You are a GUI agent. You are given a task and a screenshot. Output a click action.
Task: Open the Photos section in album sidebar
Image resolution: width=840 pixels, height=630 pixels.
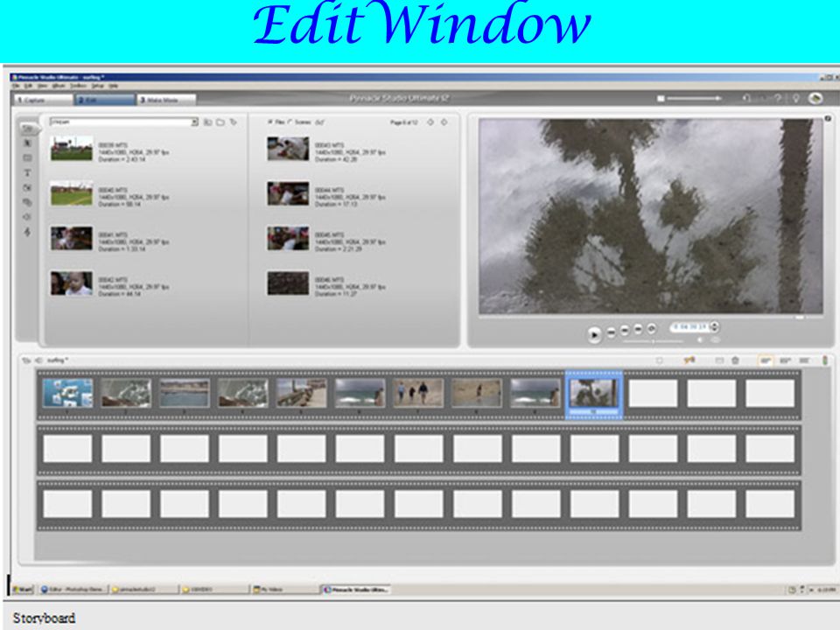coord(27,187)
